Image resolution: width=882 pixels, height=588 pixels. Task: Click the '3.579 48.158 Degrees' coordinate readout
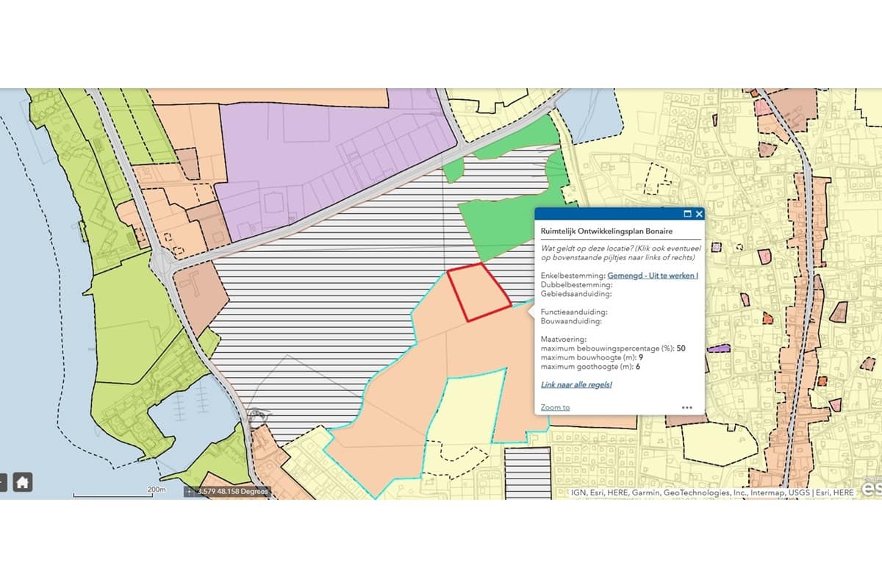[233, 492]
